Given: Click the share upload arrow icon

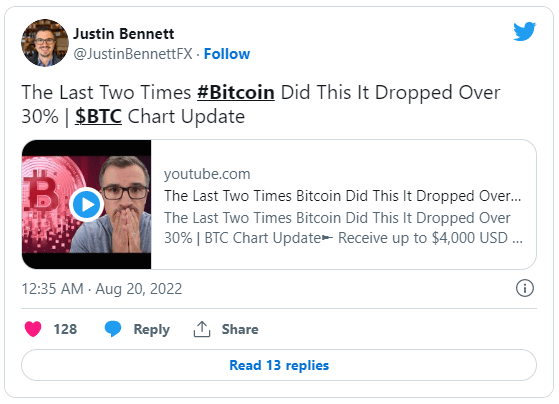Looking at the screenshot, I should 202,329.
